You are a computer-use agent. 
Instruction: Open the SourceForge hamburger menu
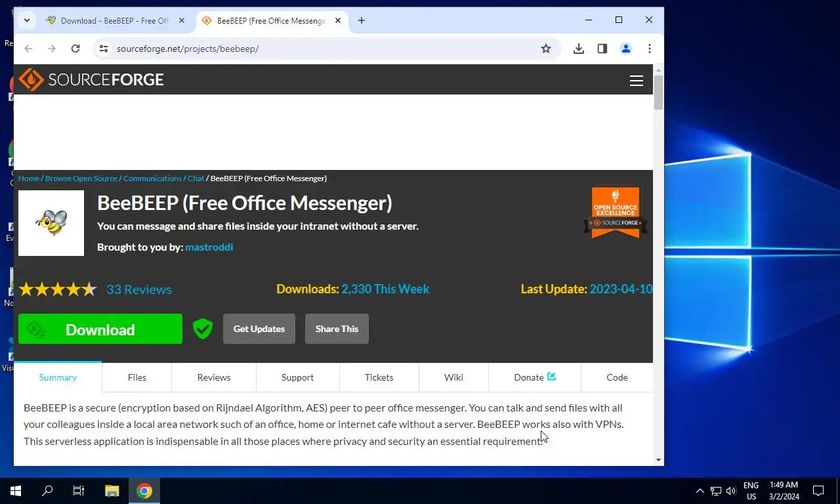[637, 81]
